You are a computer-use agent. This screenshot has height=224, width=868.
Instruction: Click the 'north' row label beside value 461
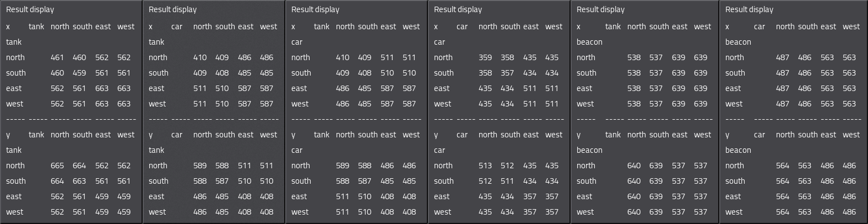click(x=15, y=57)
